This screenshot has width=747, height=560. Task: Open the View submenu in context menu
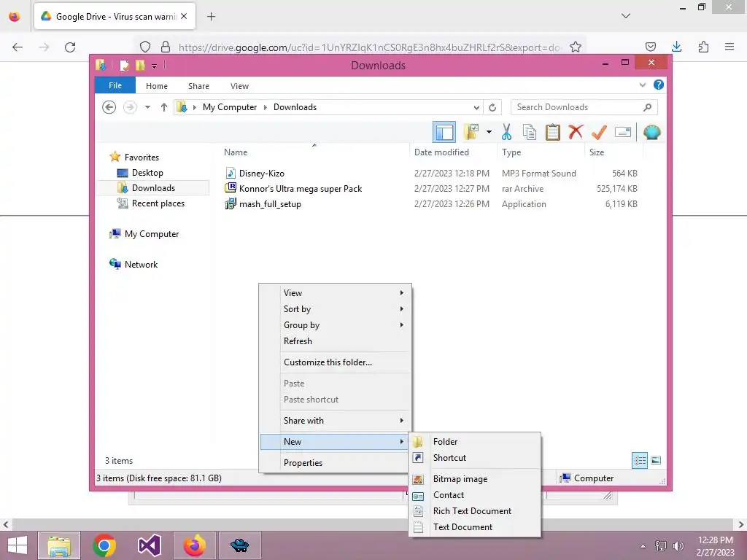pos(335,293)
